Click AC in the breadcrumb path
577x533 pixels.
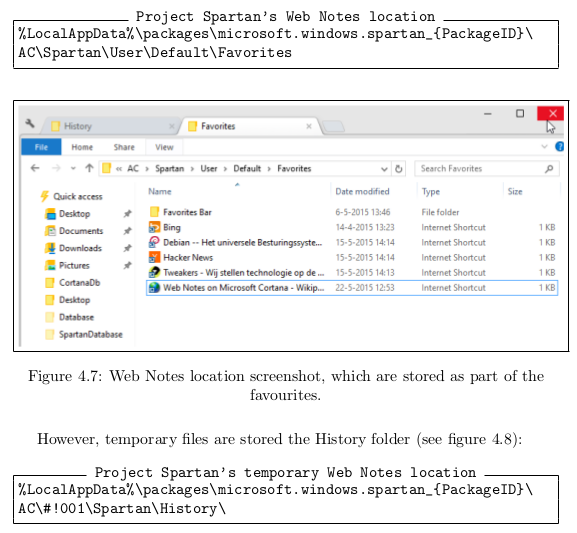(133, 169)
